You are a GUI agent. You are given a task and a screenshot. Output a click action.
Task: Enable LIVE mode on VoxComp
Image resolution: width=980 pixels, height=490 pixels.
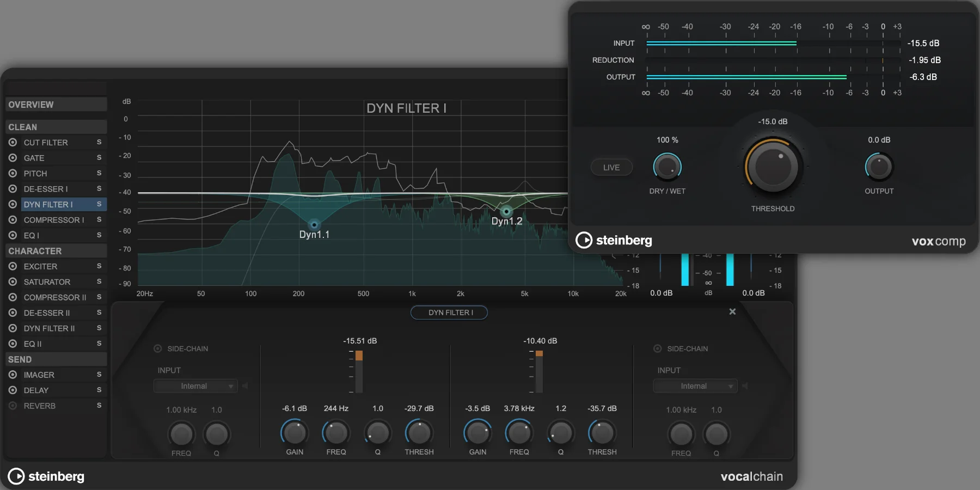coord(611,167)
